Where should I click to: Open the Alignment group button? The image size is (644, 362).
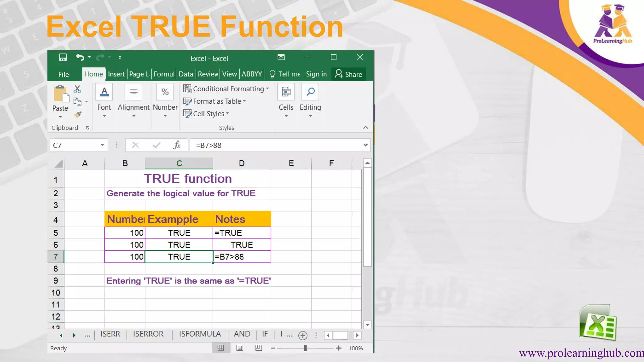click(x=134, y=101)
